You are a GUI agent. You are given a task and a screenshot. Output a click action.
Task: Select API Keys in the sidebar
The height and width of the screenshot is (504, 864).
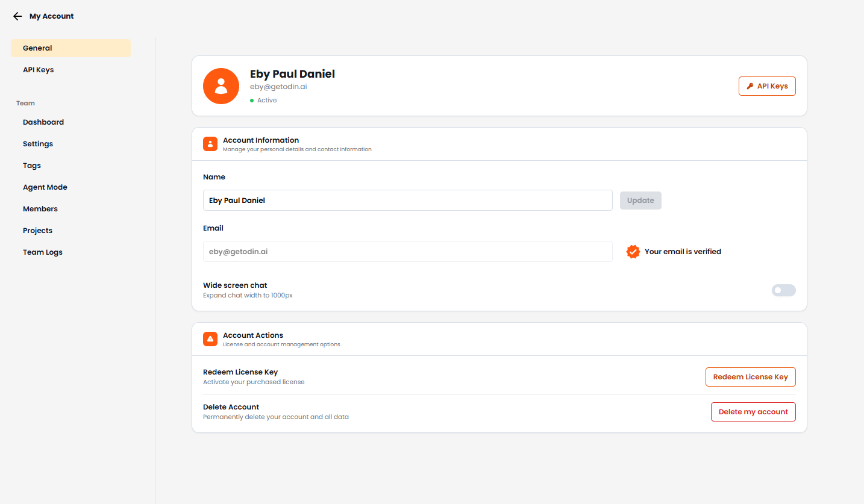tap(38, 69)
